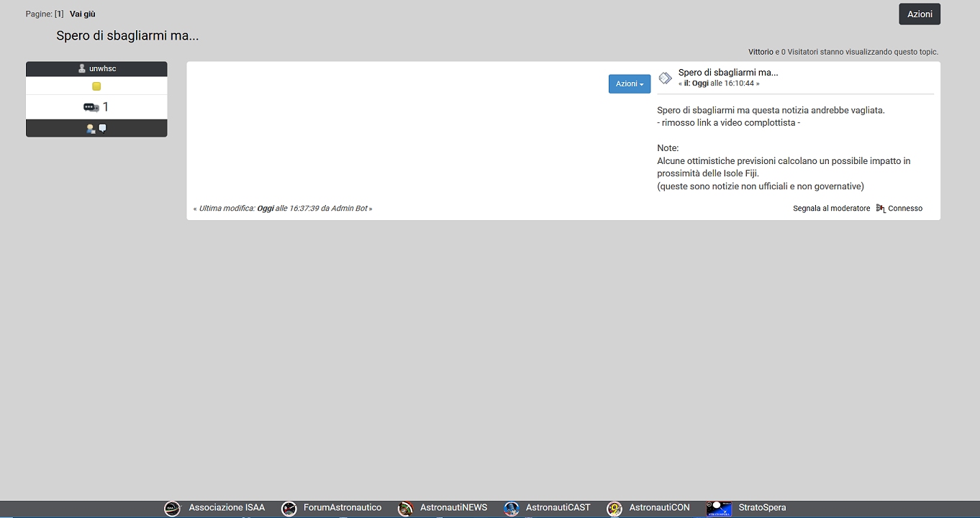
Task: Click the post icon next to the message title
Action: (x=666, y=78)
